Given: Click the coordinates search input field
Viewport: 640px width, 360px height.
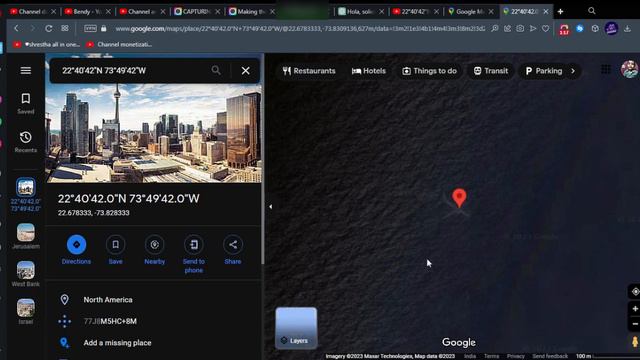Looking at the screenshot, I should pos(133,71).
